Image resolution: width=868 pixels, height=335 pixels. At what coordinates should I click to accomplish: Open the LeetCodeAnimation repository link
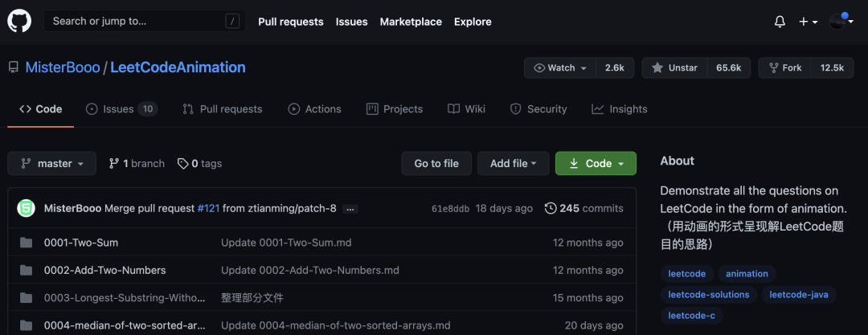[178, 67]
